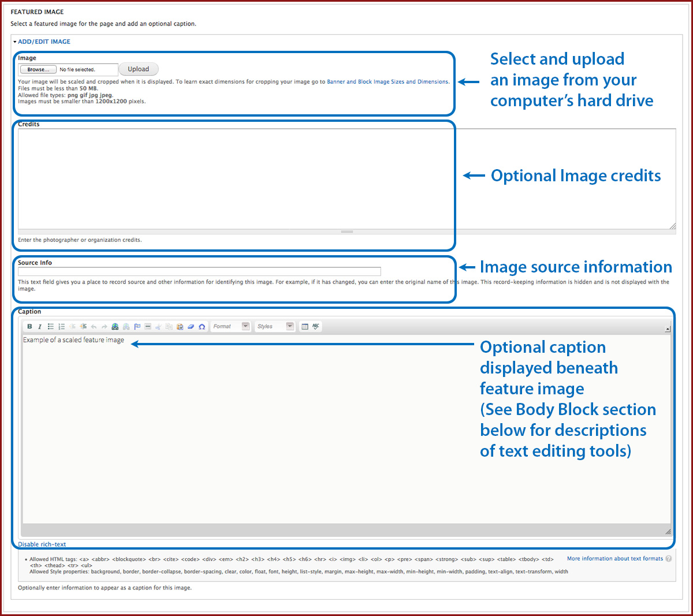Image resolution: width=693 pixels, height=616 pixels.
Task: Click the insert link globe icon
Action: click(115, 327)
